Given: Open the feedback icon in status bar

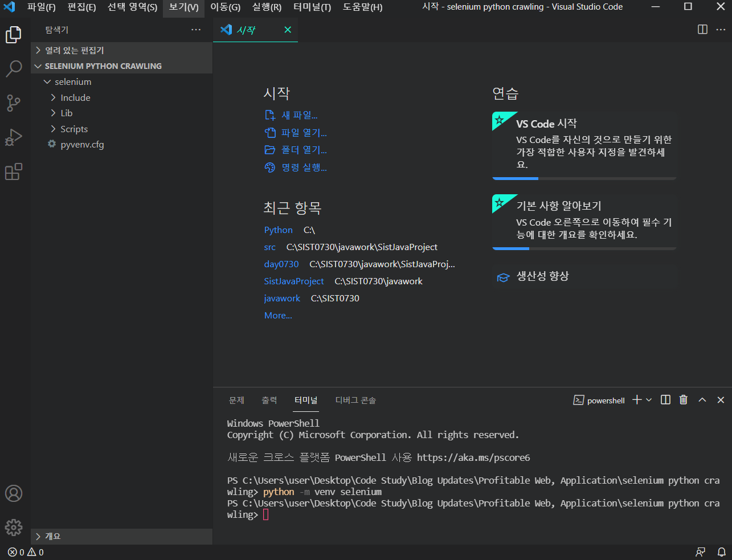Looking at the screenshot, I should point(701,552).
